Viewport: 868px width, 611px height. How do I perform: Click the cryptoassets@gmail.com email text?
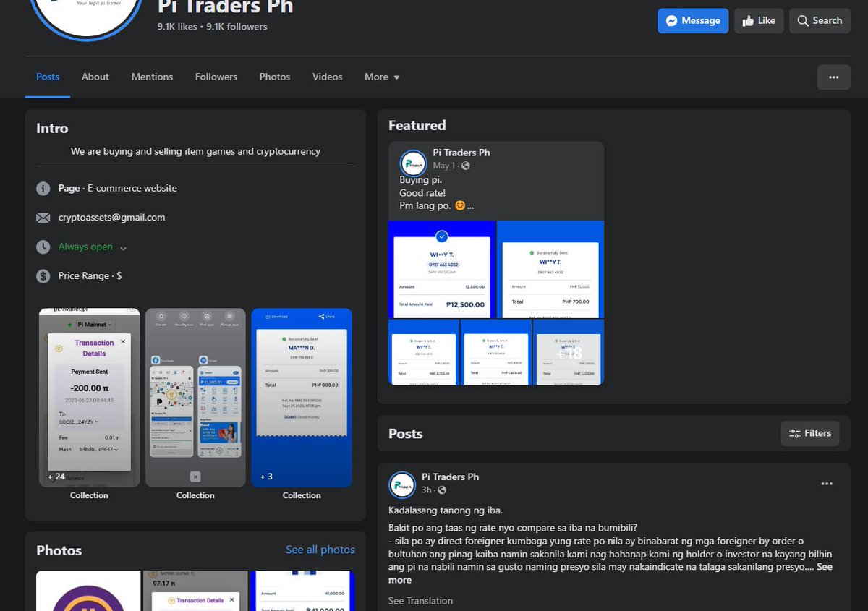112,217
